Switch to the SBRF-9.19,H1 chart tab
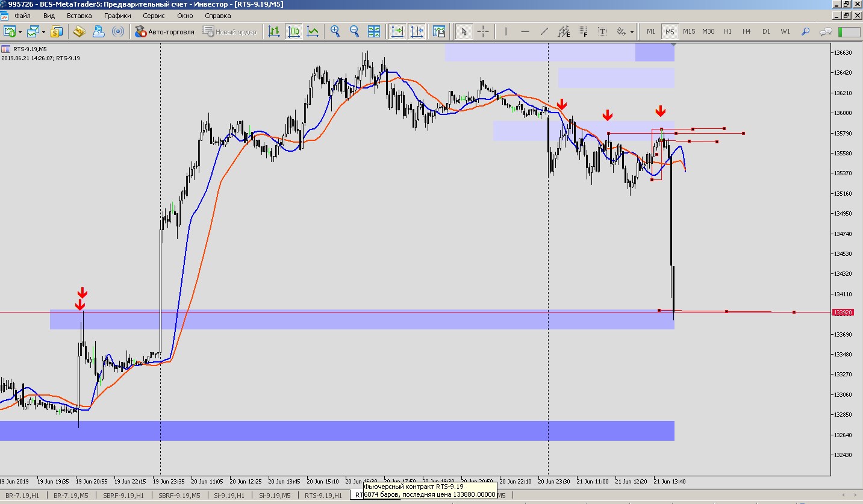Screen dimensions: 863x504 pyautogui.click(x=123, y=496)
